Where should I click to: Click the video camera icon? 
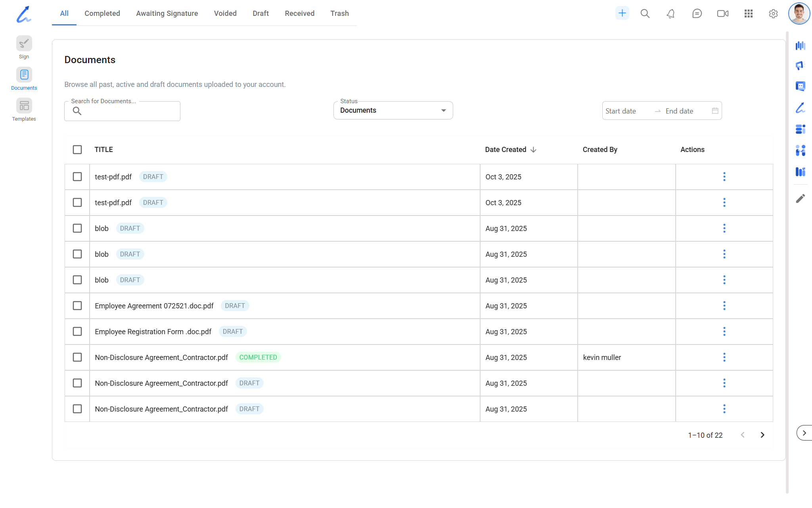click(722, 14)
